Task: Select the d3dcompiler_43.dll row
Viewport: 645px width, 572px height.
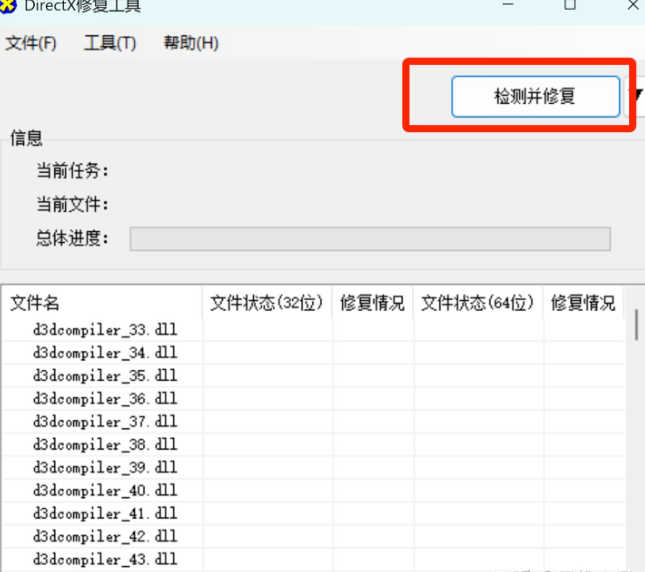Action: click(x=313, y=560)
